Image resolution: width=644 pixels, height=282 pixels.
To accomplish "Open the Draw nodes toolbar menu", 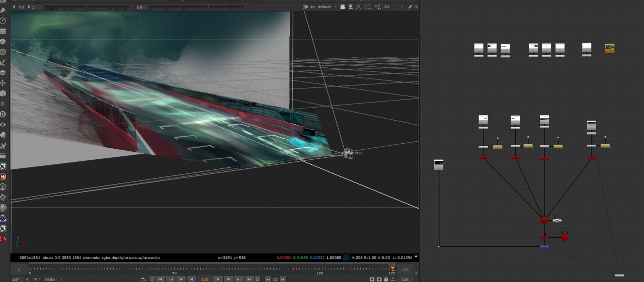I will coord(3,10).
